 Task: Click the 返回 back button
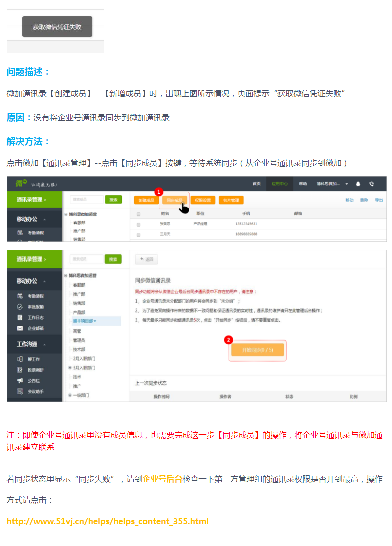point(146,259)
